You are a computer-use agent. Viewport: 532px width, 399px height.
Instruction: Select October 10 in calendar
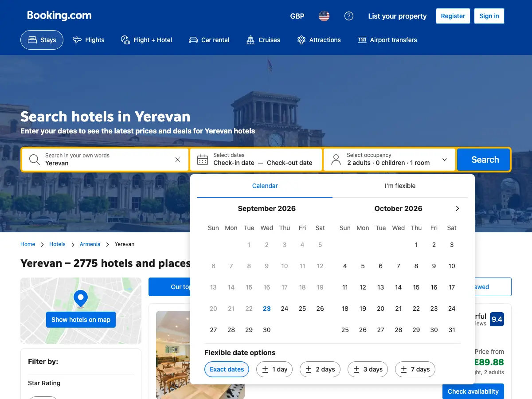(x=452, y=266)
